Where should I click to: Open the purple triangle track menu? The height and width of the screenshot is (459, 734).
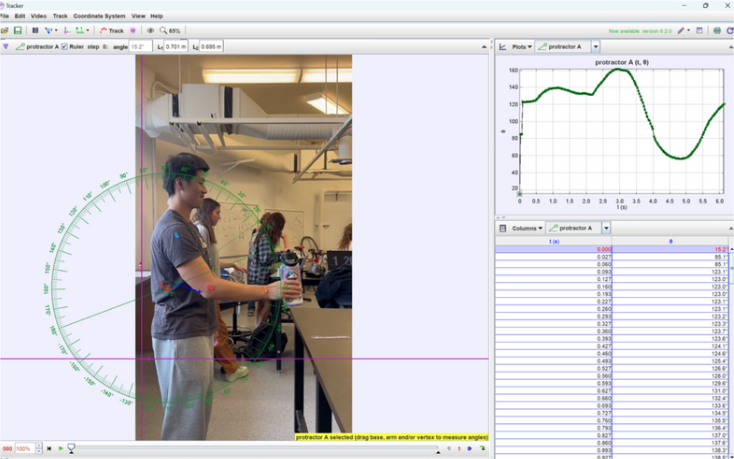[x=6, y=46]
